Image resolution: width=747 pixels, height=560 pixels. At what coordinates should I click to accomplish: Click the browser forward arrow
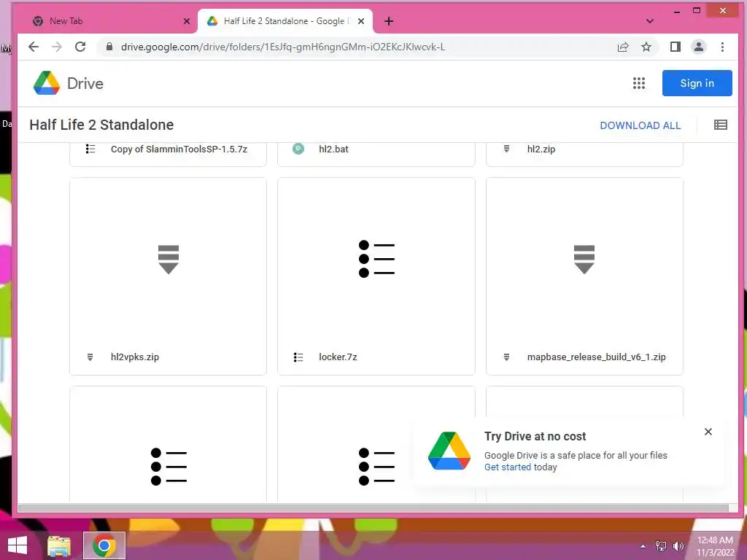pyautogui.click(x=57, y=47)
